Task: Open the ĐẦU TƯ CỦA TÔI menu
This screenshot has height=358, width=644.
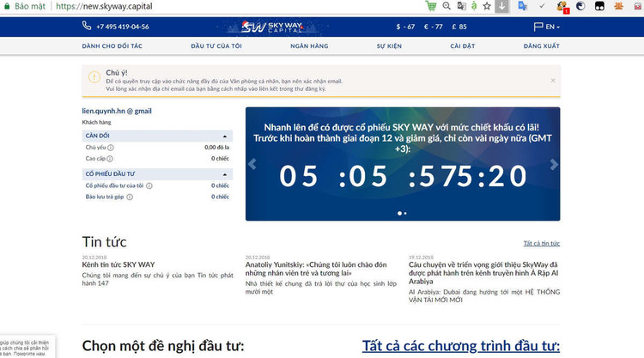Action: [x=216, y=46]
